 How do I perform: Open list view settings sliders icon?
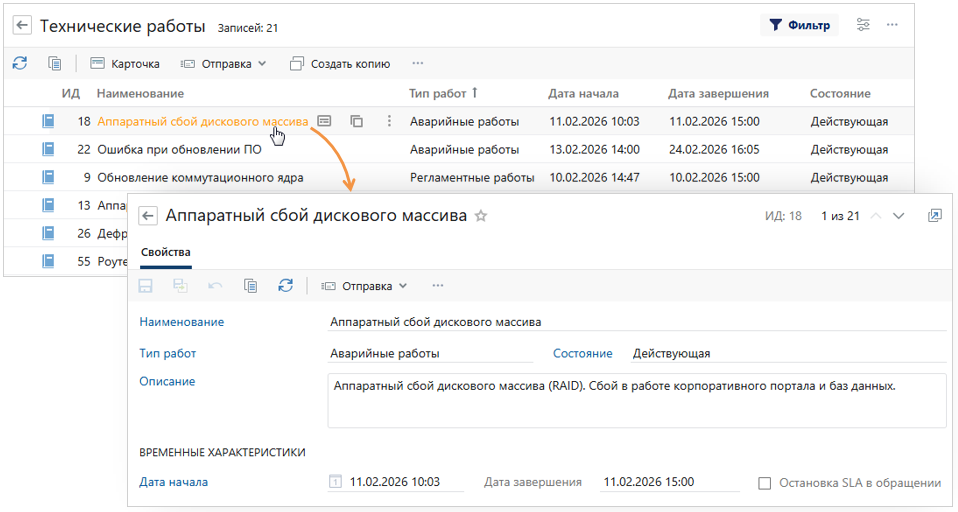coord(863,25)
